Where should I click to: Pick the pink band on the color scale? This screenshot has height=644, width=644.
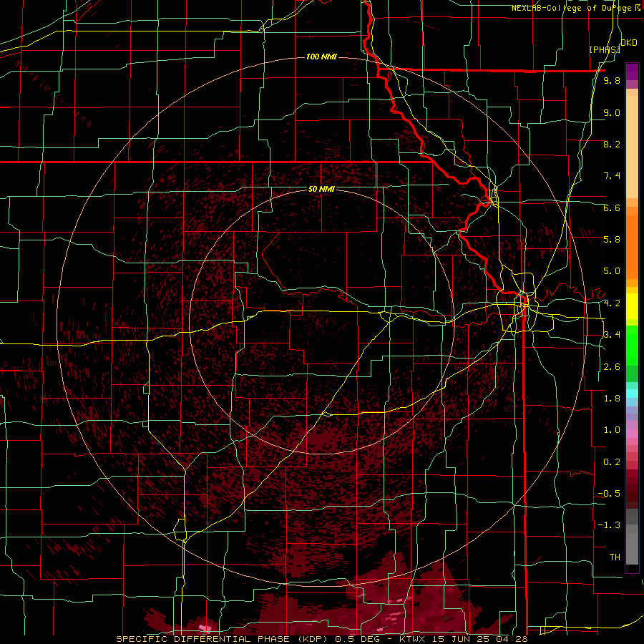pyautogui.click(x=632, y=434)
